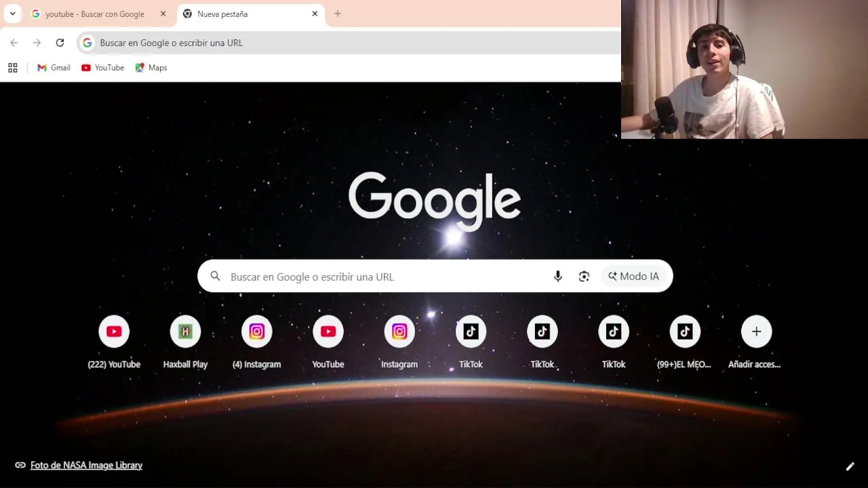The width and height of the screenshot is (868, 488).
Task: Close the Nueva pestaña tab
Action: pyautogui.click(x=315, y=14)
